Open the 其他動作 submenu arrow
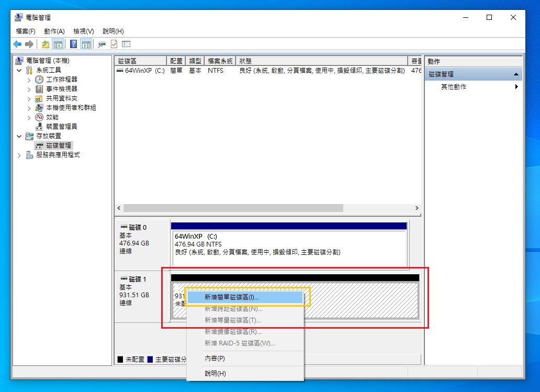The height and width of the screenshot is (392, 540). [516, 87]
